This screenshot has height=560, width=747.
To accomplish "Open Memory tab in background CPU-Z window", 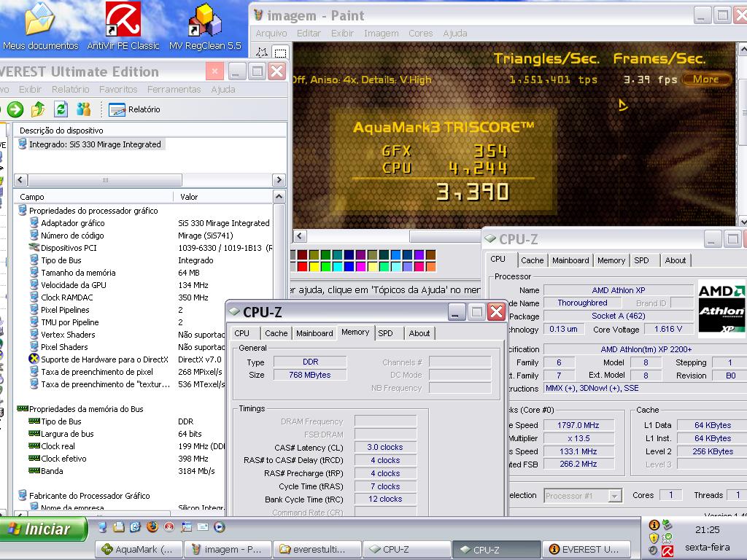I will click(611, 260).
